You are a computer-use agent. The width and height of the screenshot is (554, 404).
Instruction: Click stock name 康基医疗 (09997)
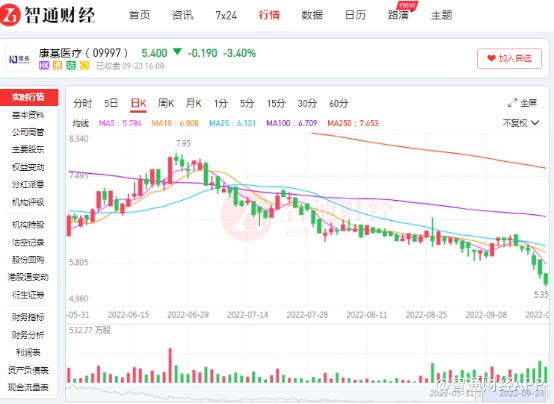pyautogui.click(x=83, y=53)
